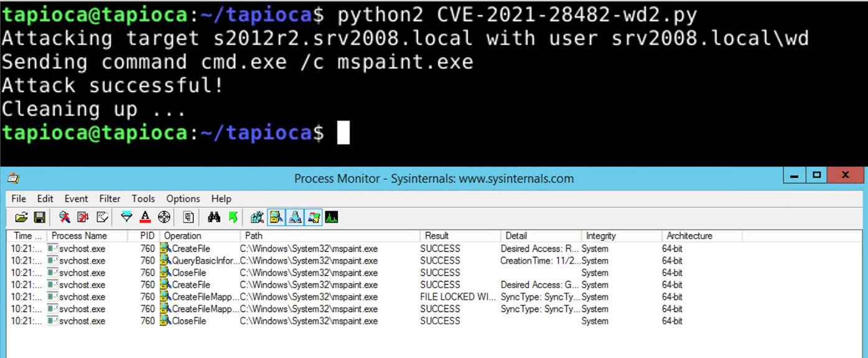Open the Highlight tool with red underlined A
The width and height of the screenshot is (868, 358).
145,218
